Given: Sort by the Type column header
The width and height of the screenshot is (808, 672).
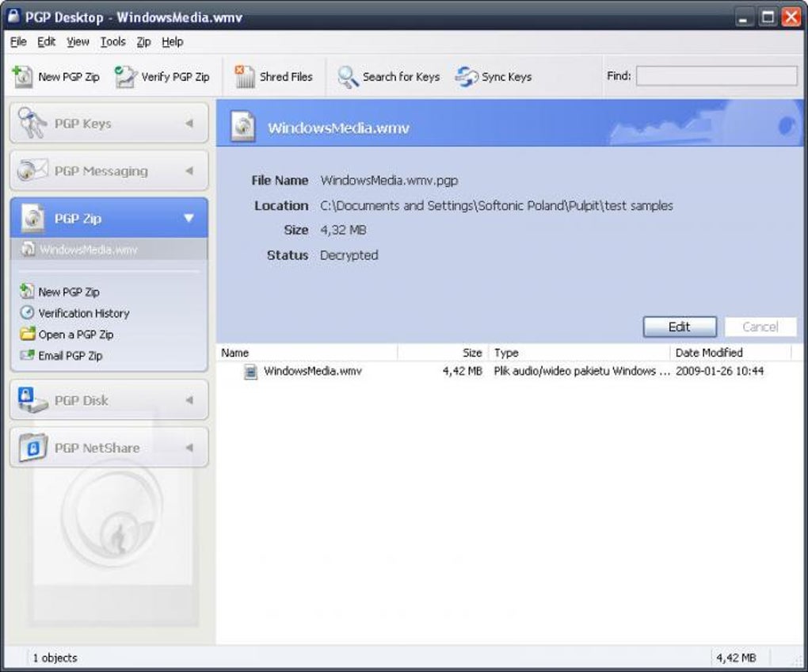Looking at the screenshot, I should pyautogui.click(x=579, y=353).
